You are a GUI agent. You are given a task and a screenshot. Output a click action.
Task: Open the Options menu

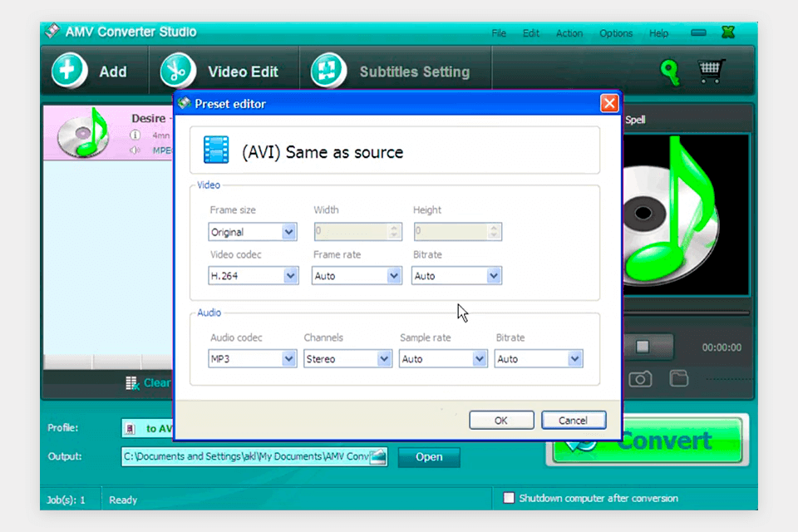[616, 33]
